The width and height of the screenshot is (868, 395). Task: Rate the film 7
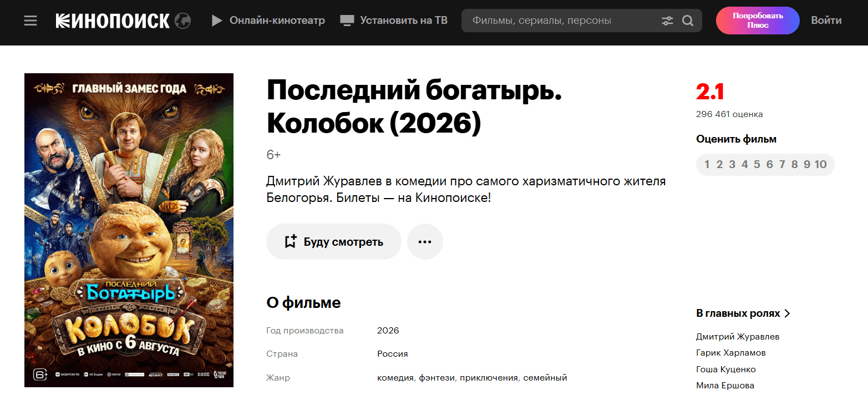[x=782, y=164]
